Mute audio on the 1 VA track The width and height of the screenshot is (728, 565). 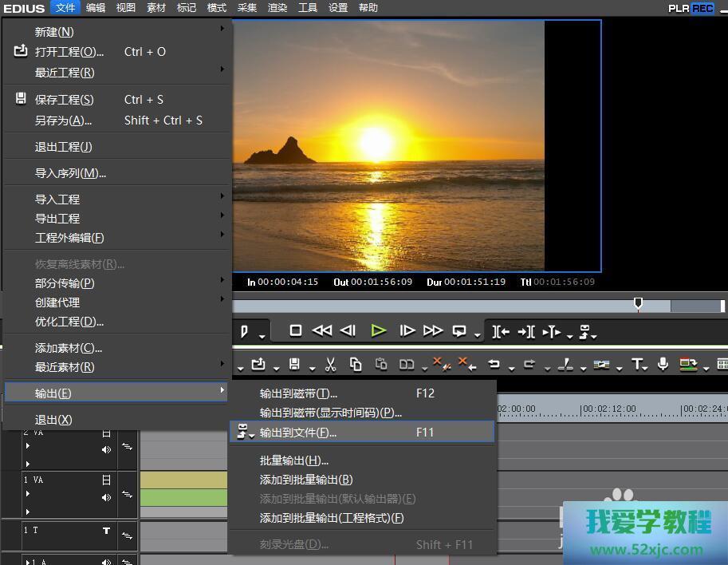pyautogui.click(x=106, y=497)
